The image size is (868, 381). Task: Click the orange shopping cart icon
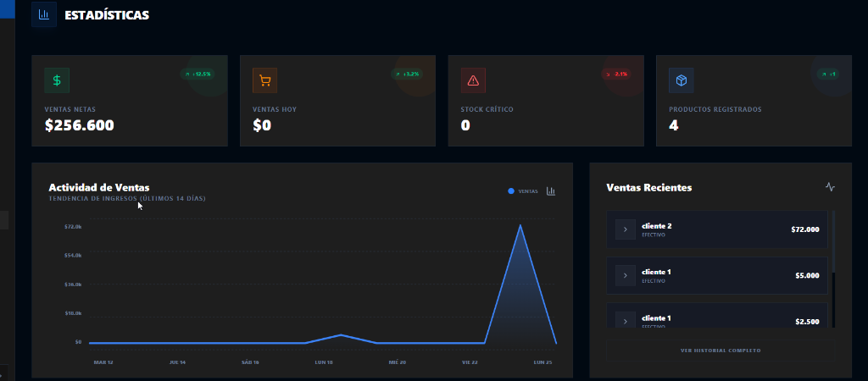point(264,80)
